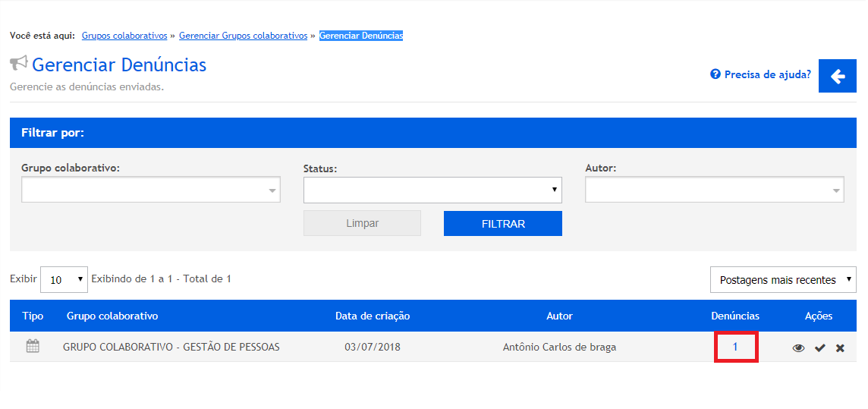This screenshot has width=868, height=409.
Task: Click the megaphone icon beside page title
Action: (x=19, y=64)
